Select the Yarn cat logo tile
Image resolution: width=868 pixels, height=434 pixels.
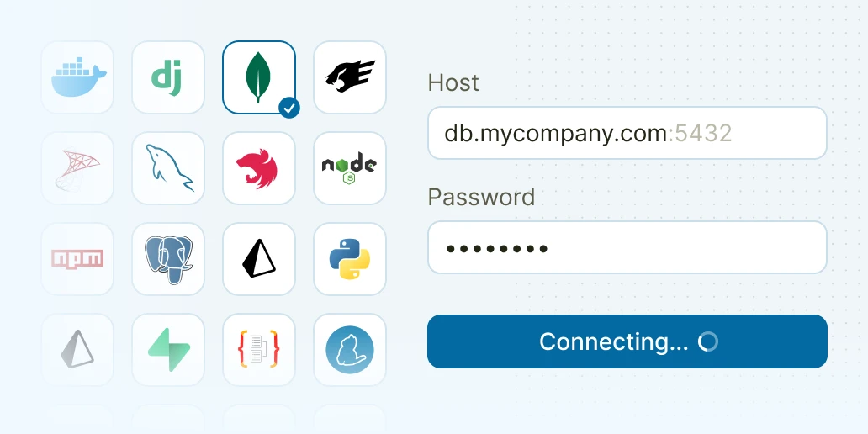(x=350, y=350)
